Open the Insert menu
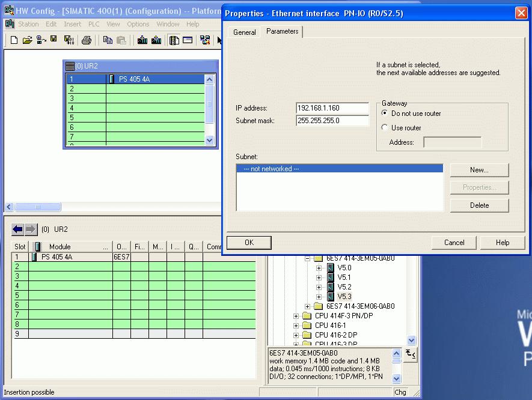532x400 pixels. pyautogui.click(x=72, y=24)
